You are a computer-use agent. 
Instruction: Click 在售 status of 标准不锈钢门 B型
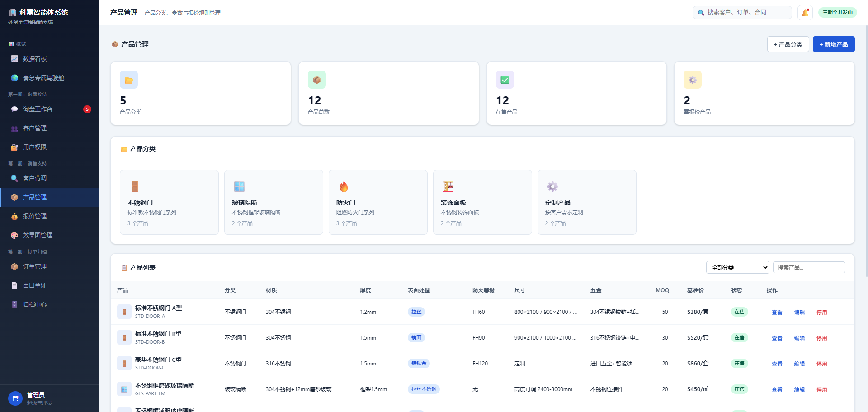point(739,337)
